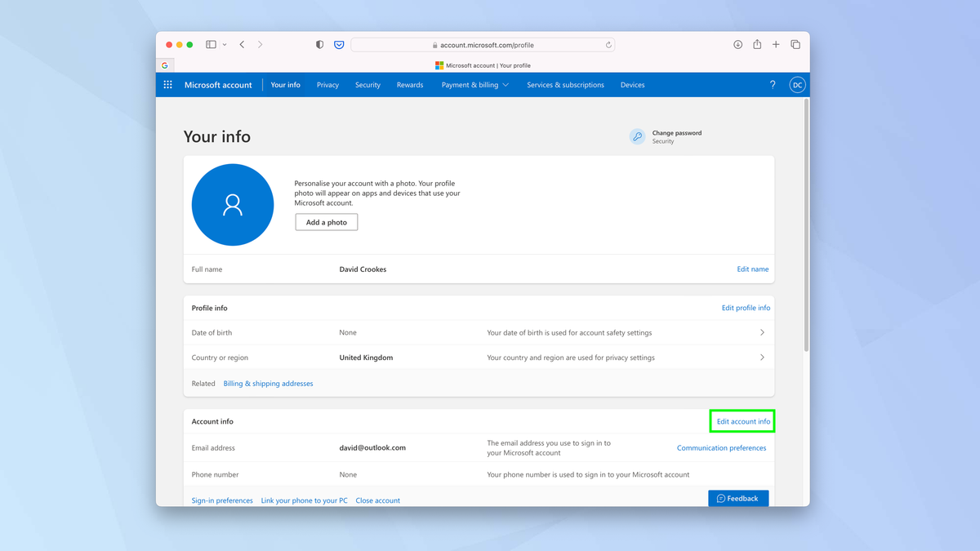Viewport: 980px width, 551px height.
Task: Switch to the Privacy tab
Action: pyautogui.click(x=327, y=84)
